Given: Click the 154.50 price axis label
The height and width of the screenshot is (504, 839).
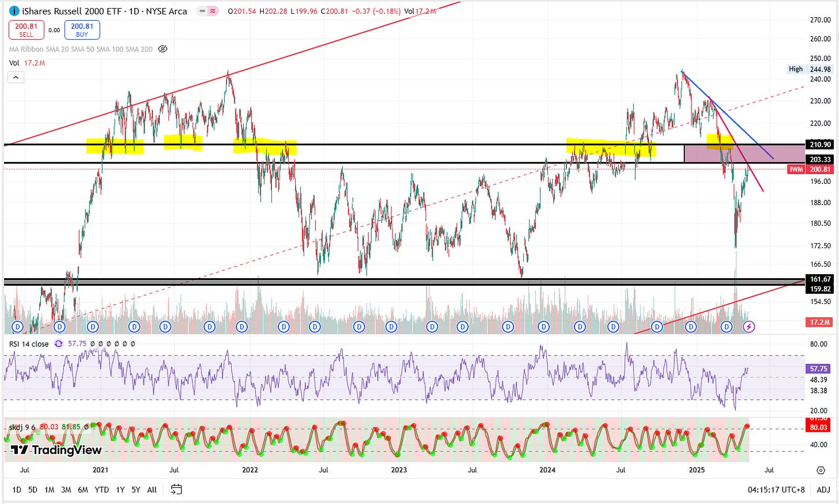Looking at the screenshot, I should [821, 301].
